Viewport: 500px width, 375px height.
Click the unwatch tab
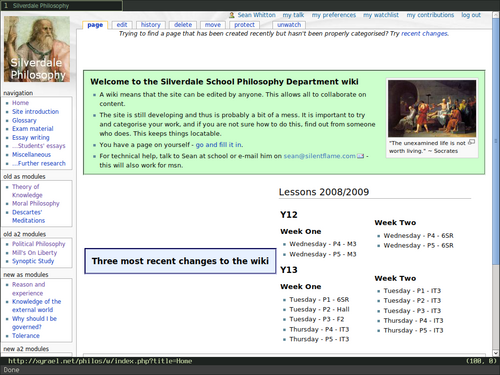(289, 25)
